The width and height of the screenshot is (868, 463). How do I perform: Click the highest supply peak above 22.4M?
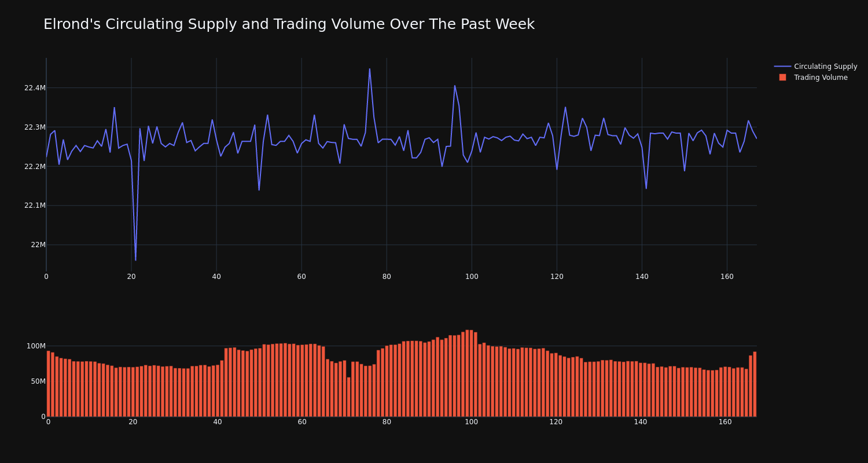coord(370,69)
